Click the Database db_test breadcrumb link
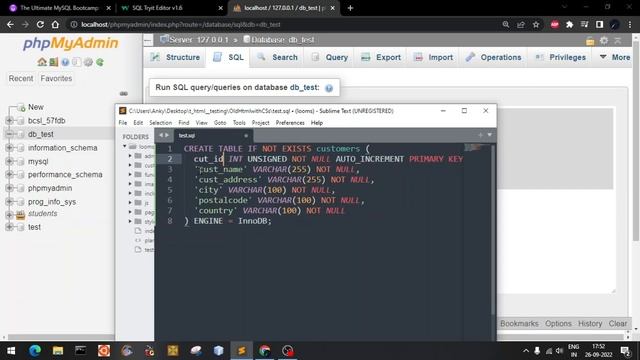Image resolution: width=640 pixels, height=360 pixels. pyautogui.click(x=282, y=40)
